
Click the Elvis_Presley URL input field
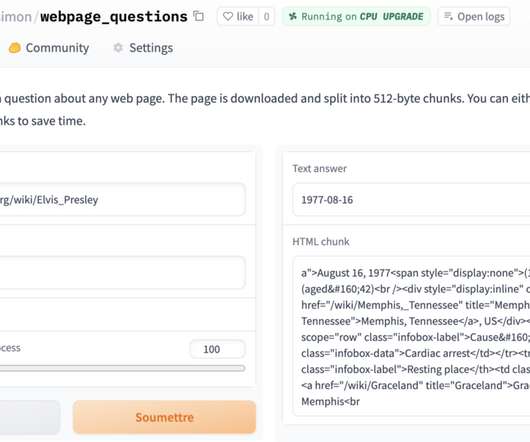pyautogui.click(x=122, y=200)
